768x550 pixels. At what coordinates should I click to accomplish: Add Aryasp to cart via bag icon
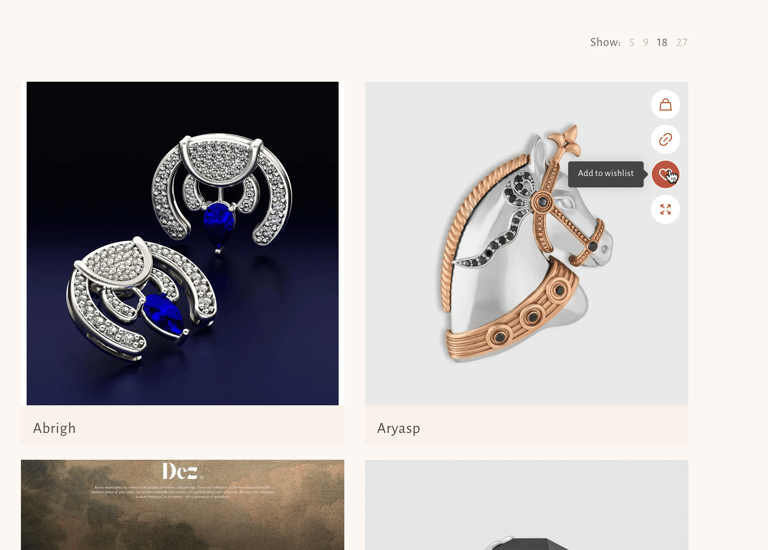(x=665, y=104)
